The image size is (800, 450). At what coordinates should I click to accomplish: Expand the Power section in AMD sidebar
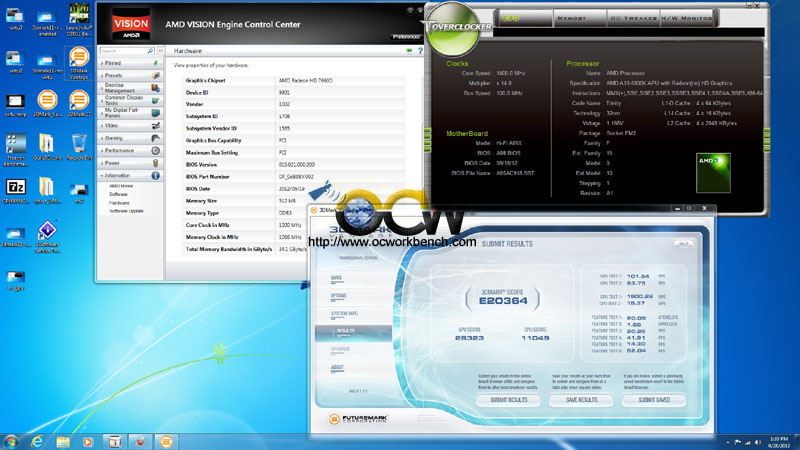pos(130,163)
